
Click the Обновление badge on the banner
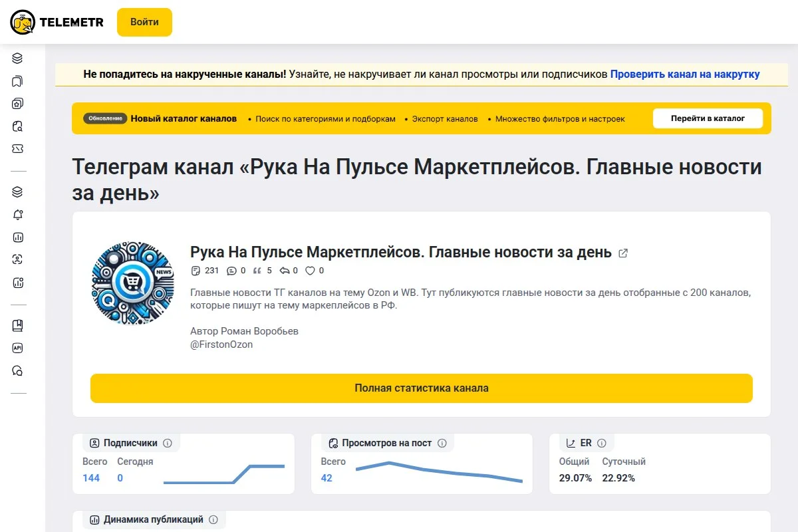click(105, 118)
